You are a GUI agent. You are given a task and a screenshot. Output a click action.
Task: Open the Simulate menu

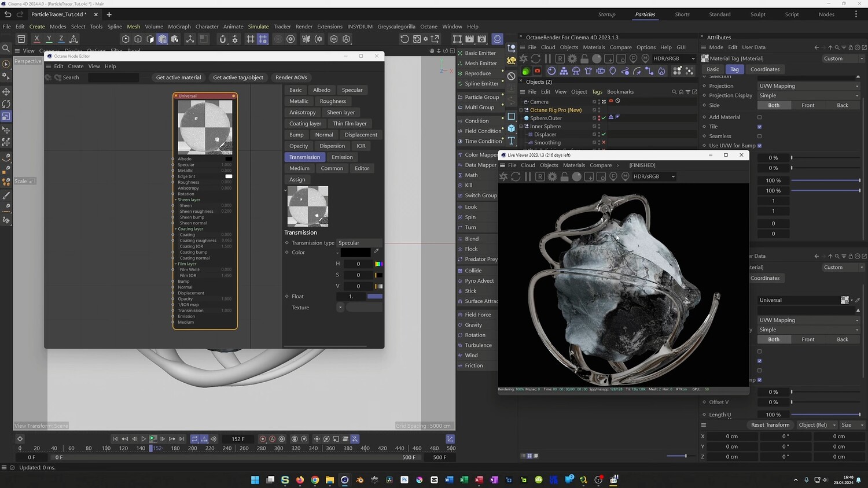(258, 27)
